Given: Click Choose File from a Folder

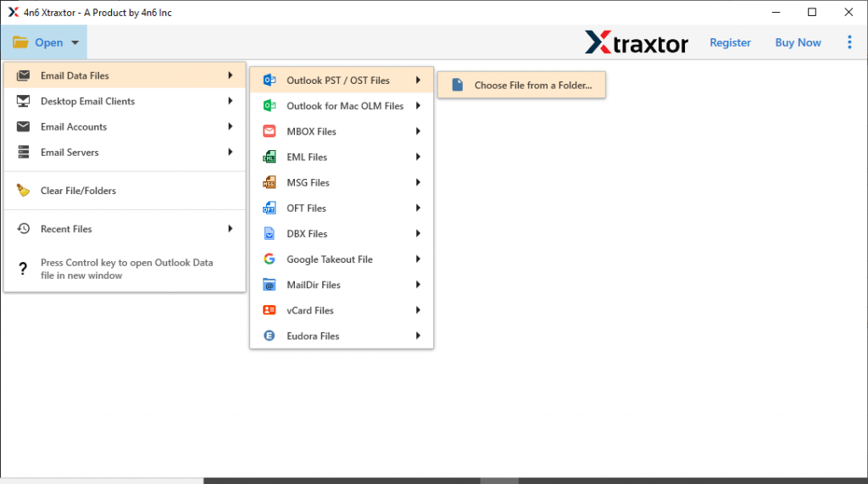Looking at the screenshot, I should [x=521, y=85].
